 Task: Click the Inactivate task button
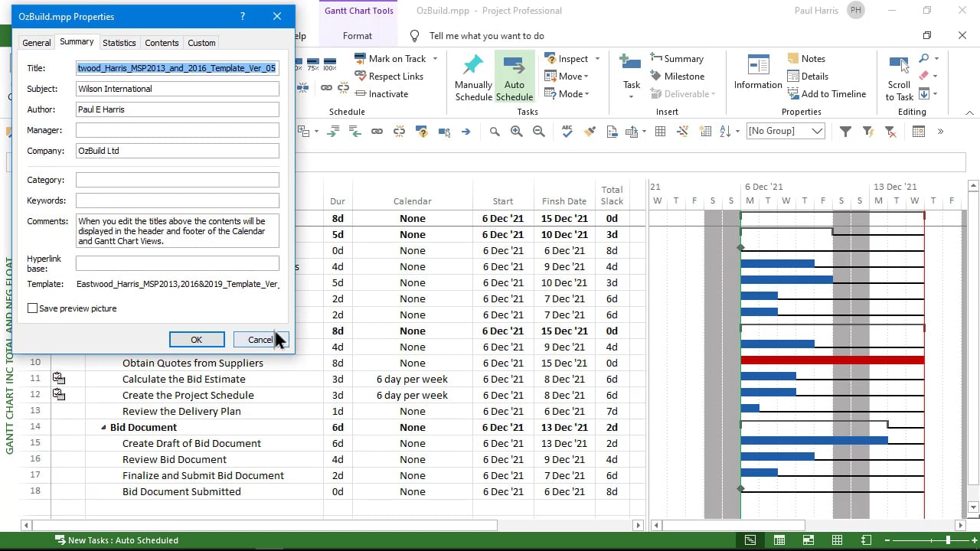381,94
